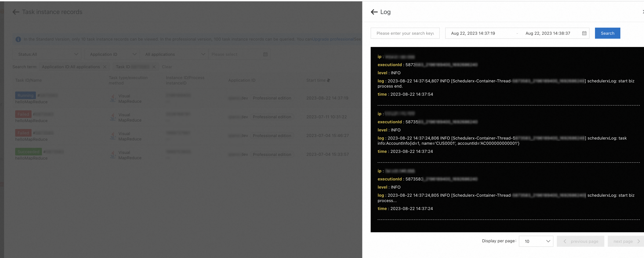Click the info icon in the version notice

click(x=18, y=39)
